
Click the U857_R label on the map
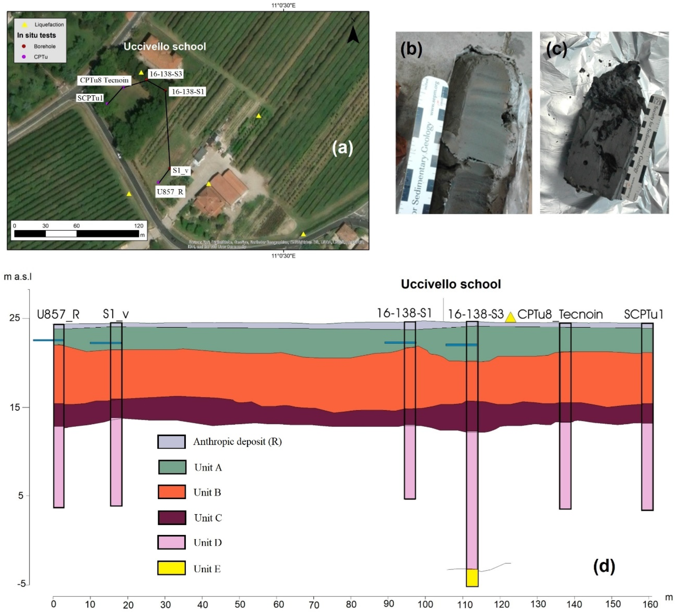pos(170,192)
